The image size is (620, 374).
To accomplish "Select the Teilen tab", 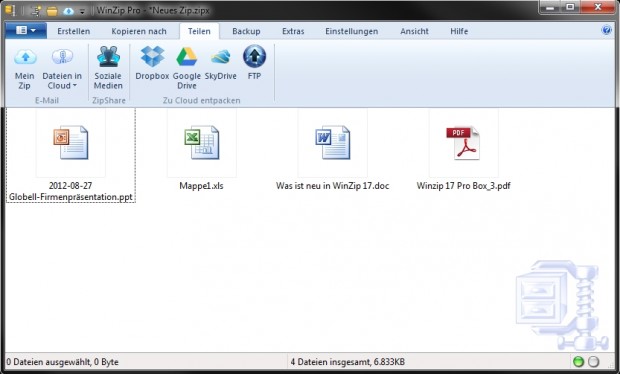I will coord(199,31).
